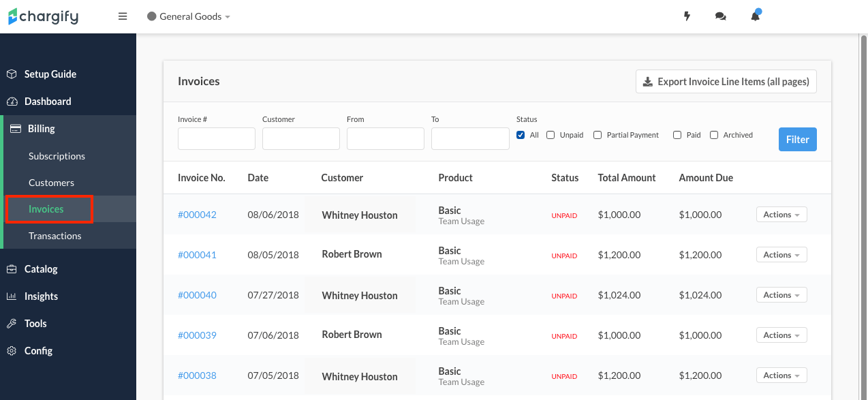Focus the Customer filter field

(x=301, y=138)
